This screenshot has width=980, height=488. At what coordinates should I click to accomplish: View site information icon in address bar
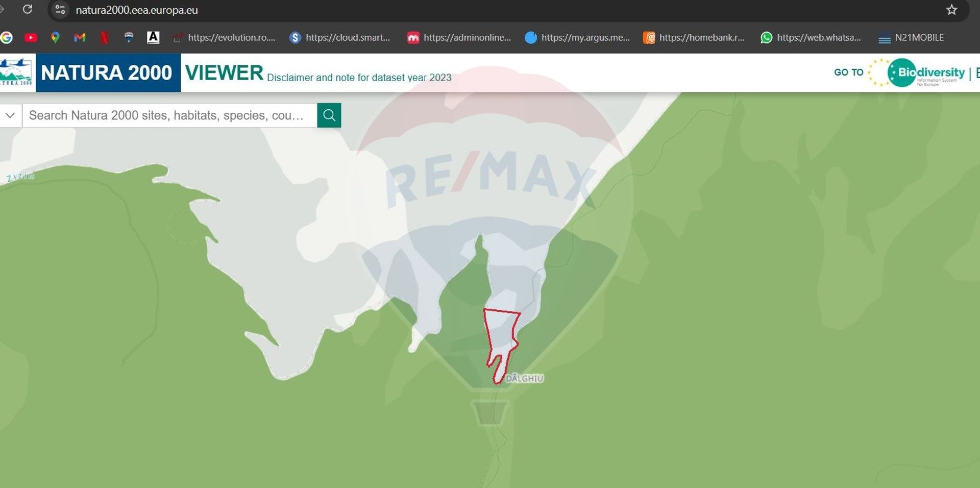[x=60, y=10]
